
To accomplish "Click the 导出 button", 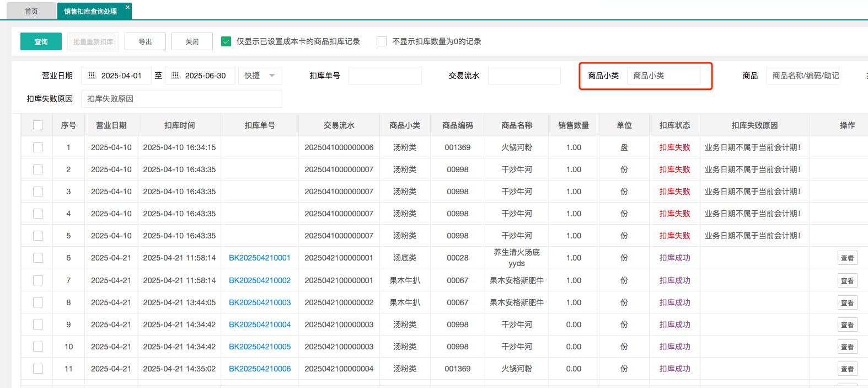I will click(145, 41).
